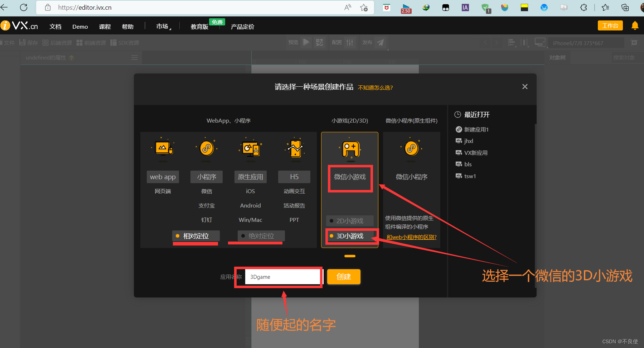Click the 原生应用 scene icon
This screenshot has width=644, height=348.
point(251,148)
